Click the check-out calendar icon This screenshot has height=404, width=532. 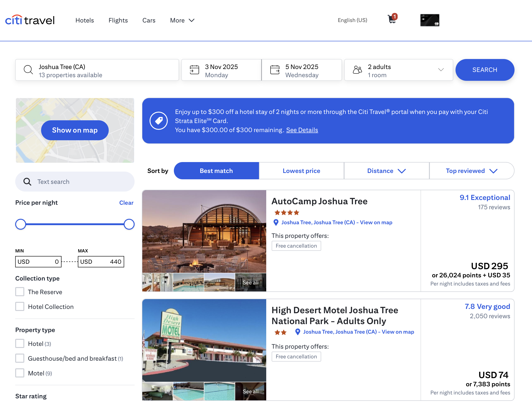point(275,70)
